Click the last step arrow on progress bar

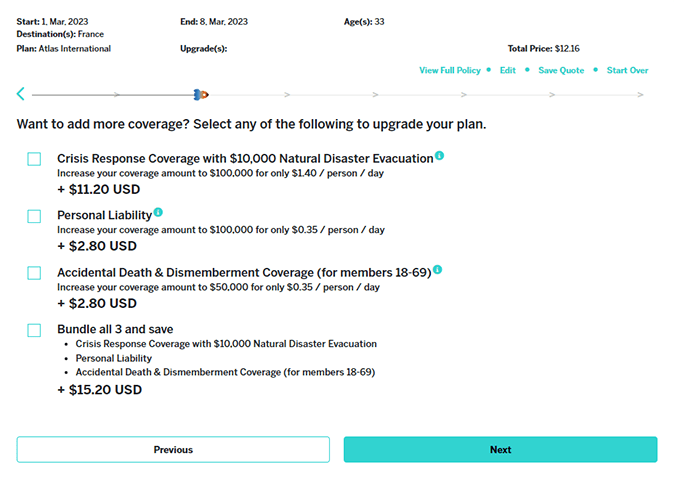[x=640, y=95]
